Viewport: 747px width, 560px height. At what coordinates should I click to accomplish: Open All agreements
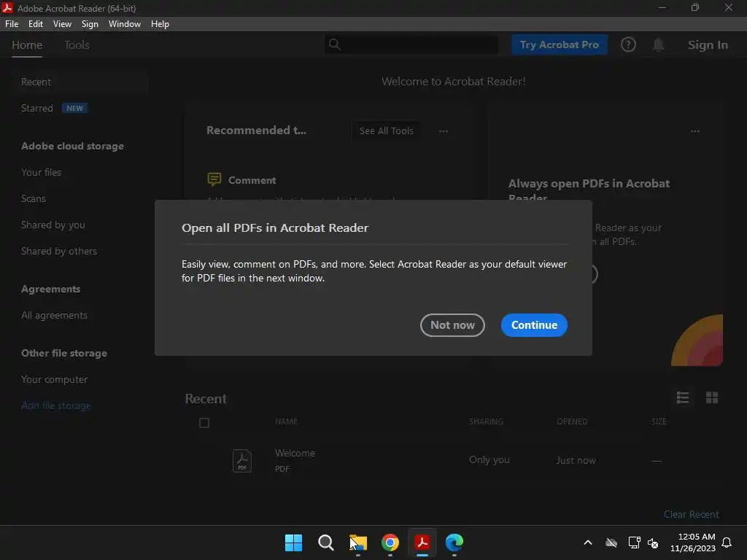[54, 315]
